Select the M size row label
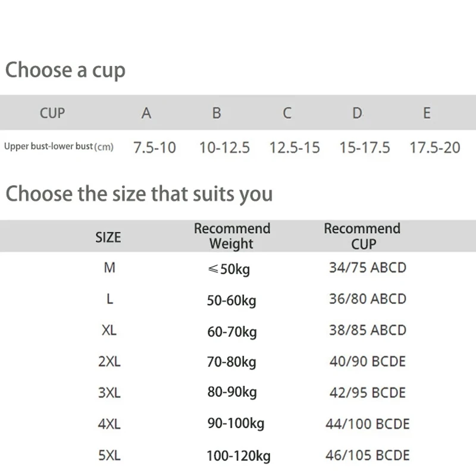Viewport: 476px width, 476px height. (109, 268)
